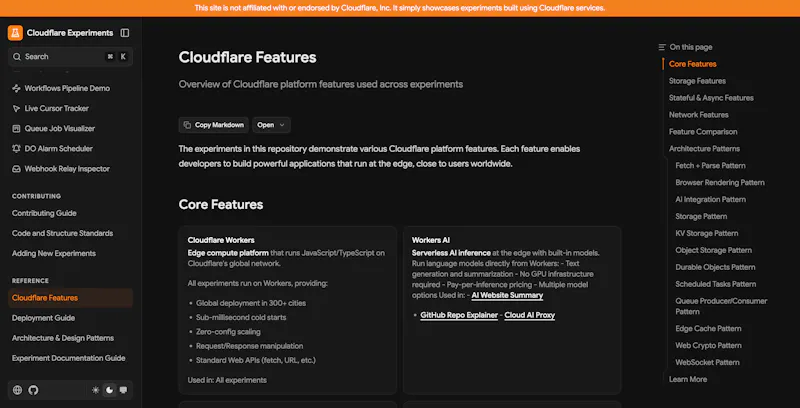Collapse sidebar with the panel icon

click(124, 33)
